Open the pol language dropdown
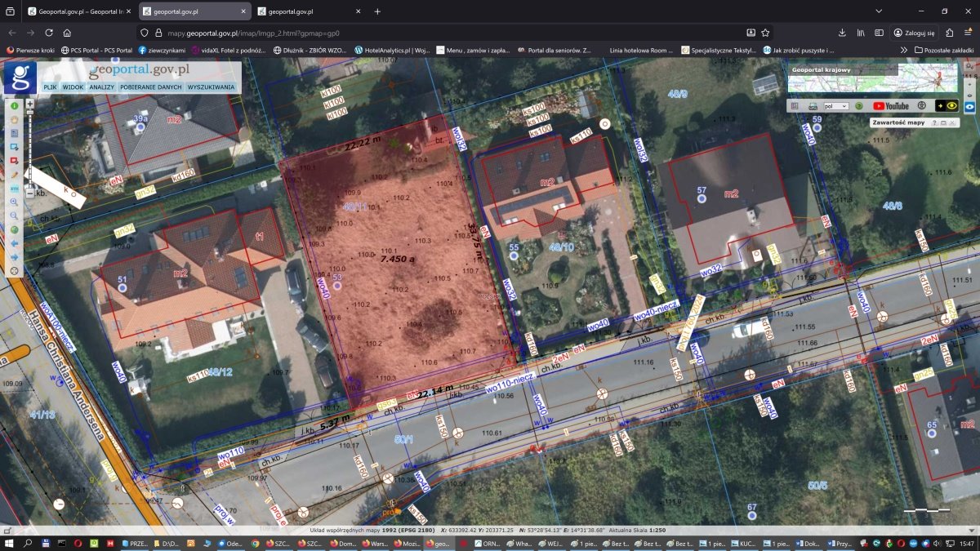This screenshot has width=980, height=551. coord(835,105)
